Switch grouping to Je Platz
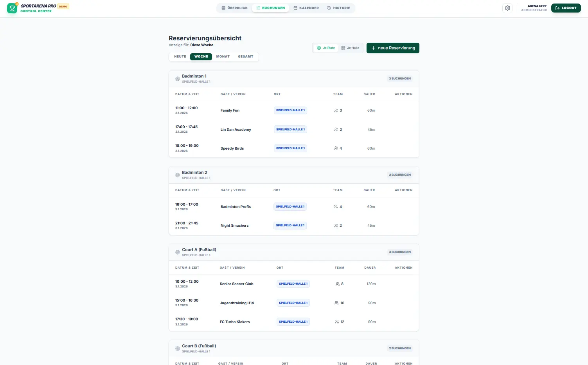The width and height of the screenshot is (588, 365). [x=326, y=48]
